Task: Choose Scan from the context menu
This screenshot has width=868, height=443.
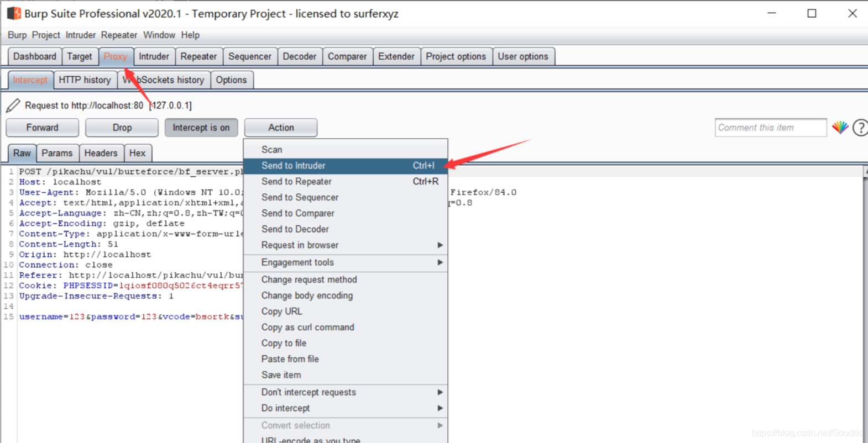Action: (346, 150)
